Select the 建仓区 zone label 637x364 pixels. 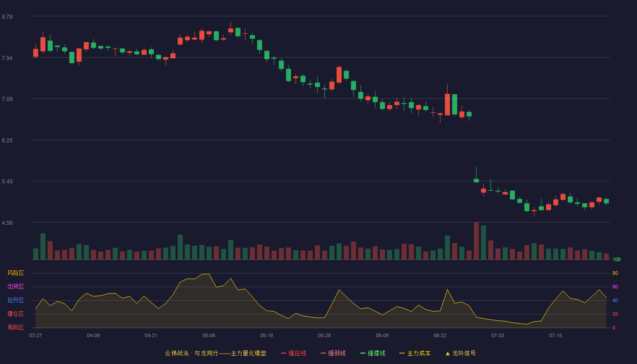click(16, 314)
